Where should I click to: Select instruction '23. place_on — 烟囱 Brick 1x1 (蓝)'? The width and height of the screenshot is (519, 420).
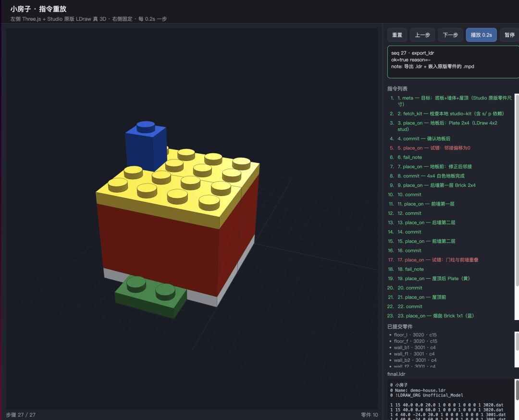coord(435,316)
